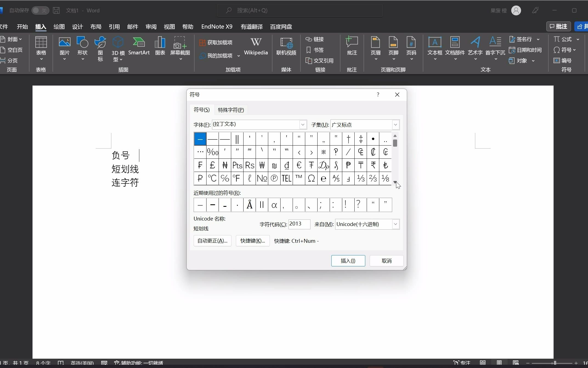Open the 3D Models icon
Viewport: 588px width, 368px height.
pos(118,49)
